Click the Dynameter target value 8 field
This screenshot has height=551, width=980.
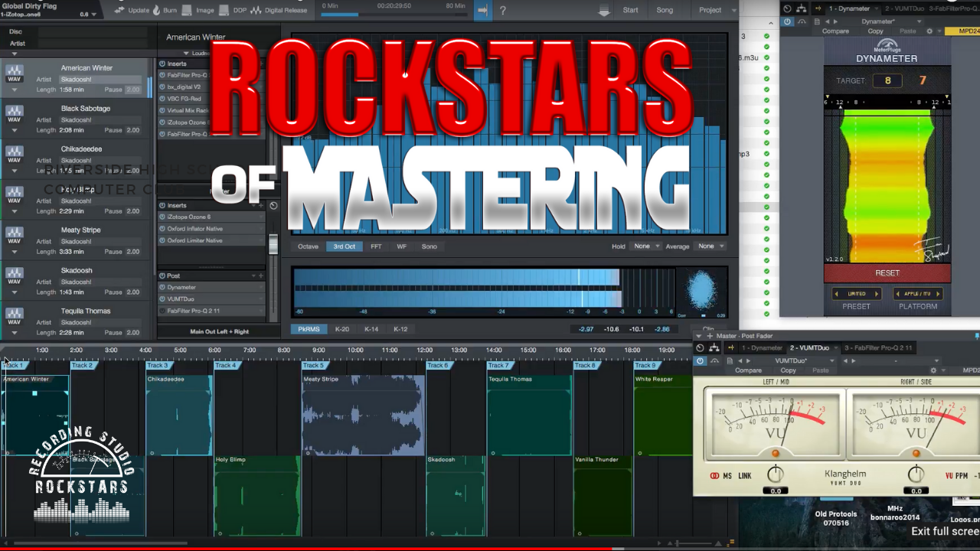(887, 80)
